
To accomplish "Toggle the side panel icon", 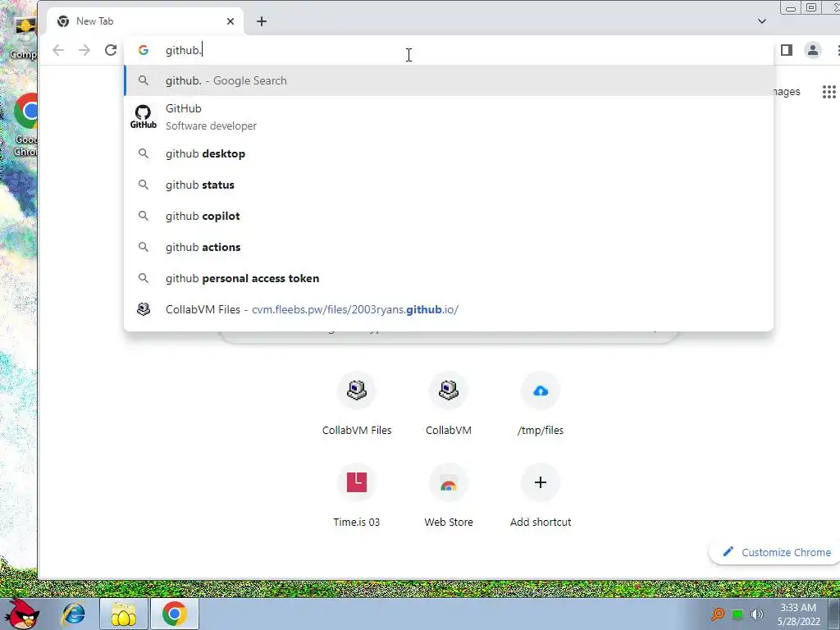I will 787,50.
